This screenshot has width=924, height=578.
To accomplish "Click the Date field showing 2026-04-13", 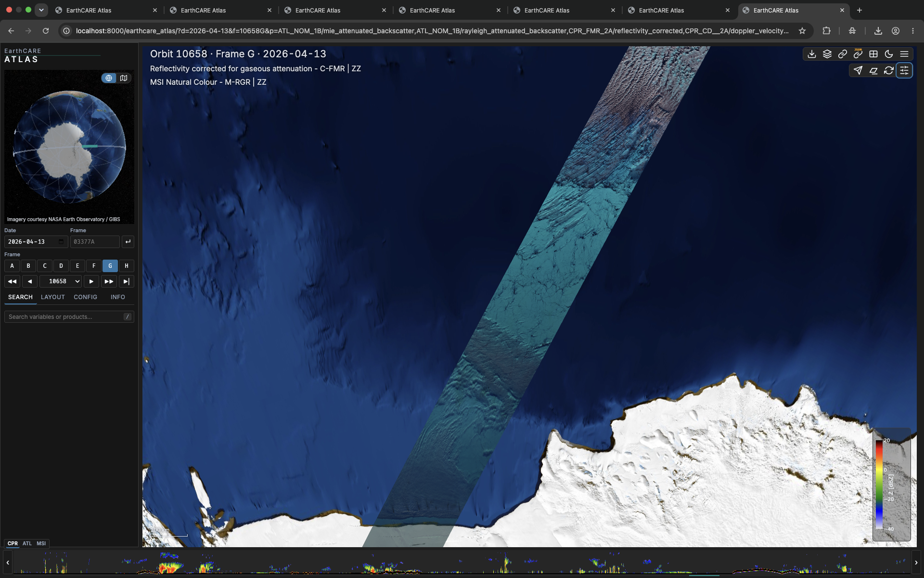I will click(36, 242).
